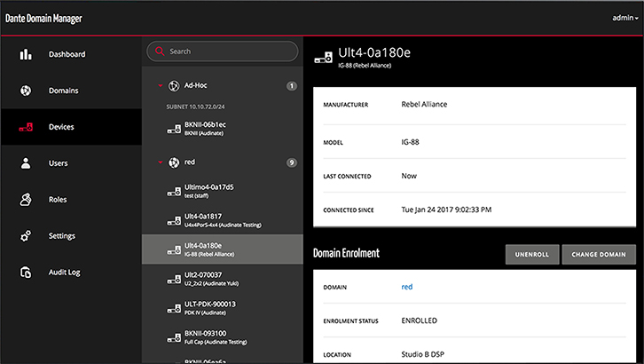
Task: Open Settings from the sidebar
Action: coord(72,236)
